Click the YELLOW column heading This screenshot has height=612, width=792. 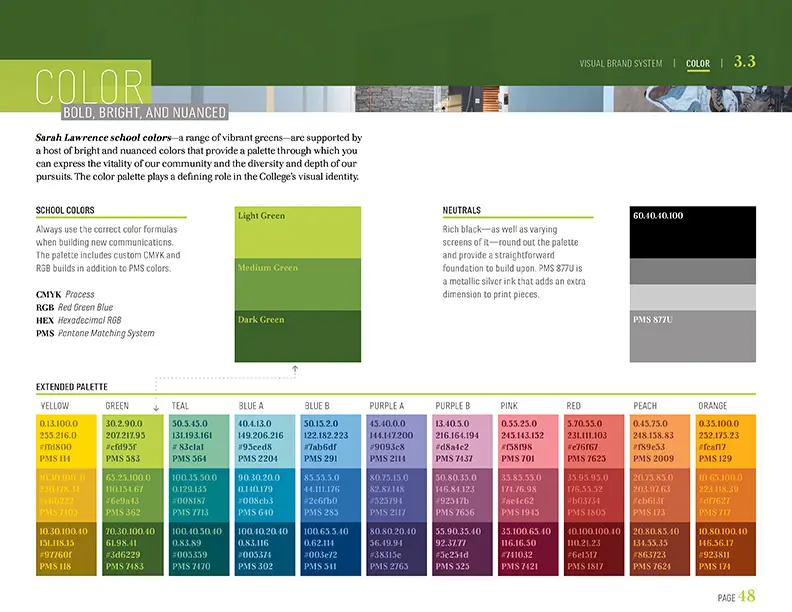pyautogui.click(x=55, y=405)
